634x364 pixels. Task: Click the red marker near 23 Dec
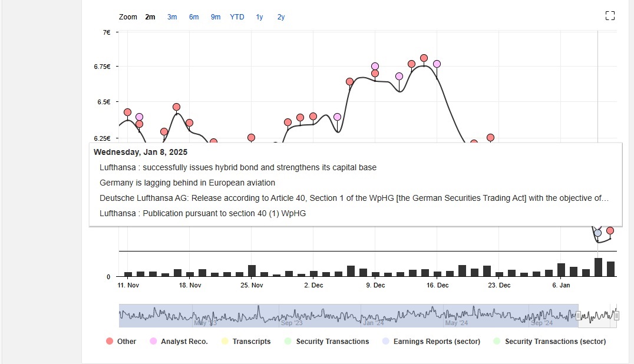(x=490, y=138)
